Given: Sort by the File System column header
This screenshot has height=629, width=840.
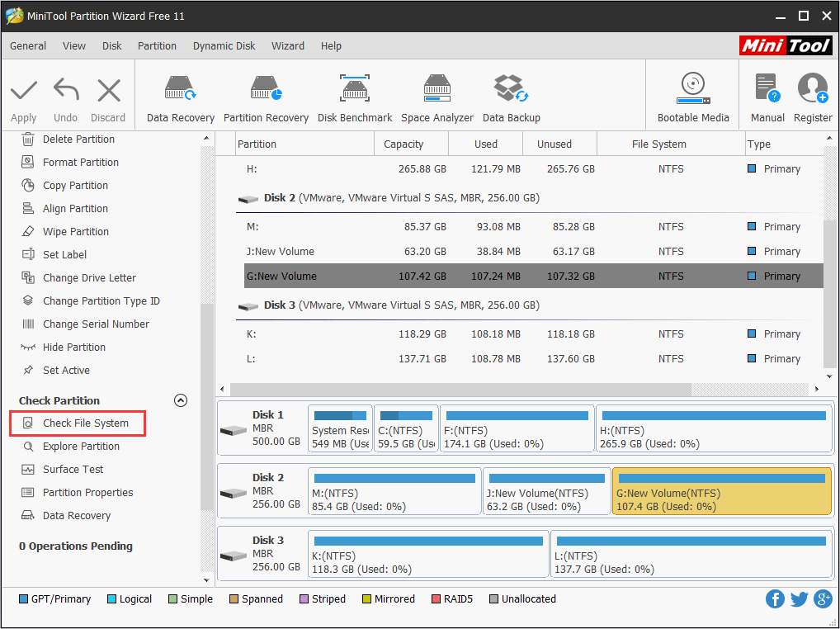Looking at the screenshot, I should (x=671, y=144).
